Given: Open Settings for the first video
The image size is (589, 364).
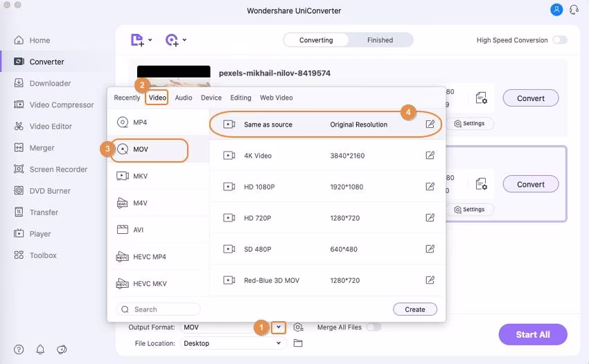Looking at the screenshot, I should tap(470, 123).
